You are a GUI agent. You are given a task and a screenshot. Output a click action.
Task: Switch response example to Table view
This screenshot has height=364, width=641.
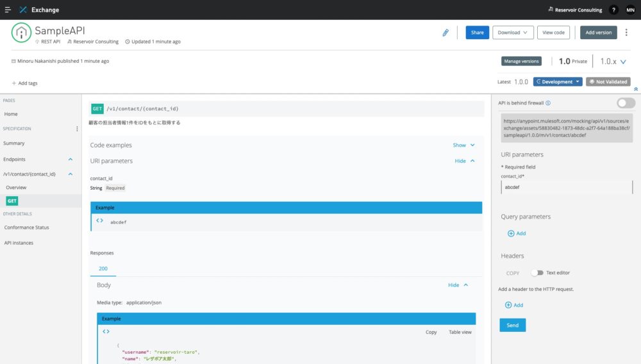(x=460, y=332)
